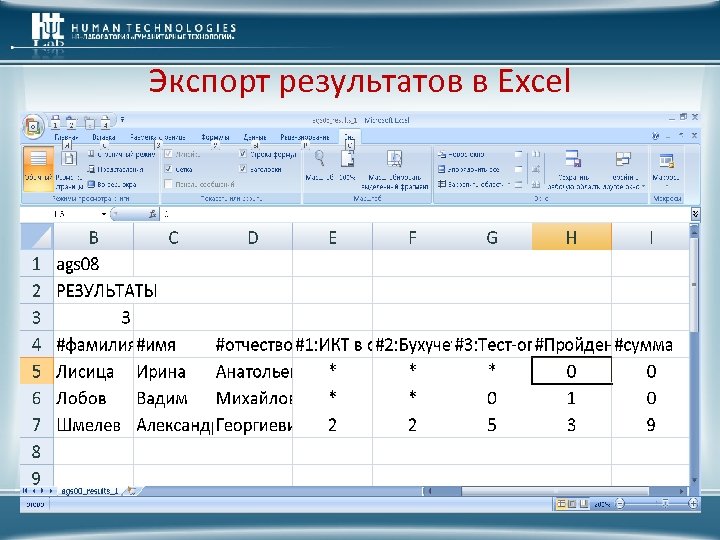The image size is (720, 540).
Task: Open the Custom Views option
Action: click(x=116, y=169)
